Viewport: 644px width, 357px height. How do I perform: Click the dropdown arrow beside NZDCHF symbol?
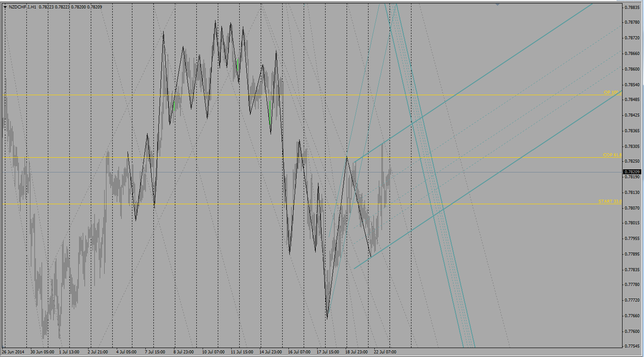tap(4, 7)
